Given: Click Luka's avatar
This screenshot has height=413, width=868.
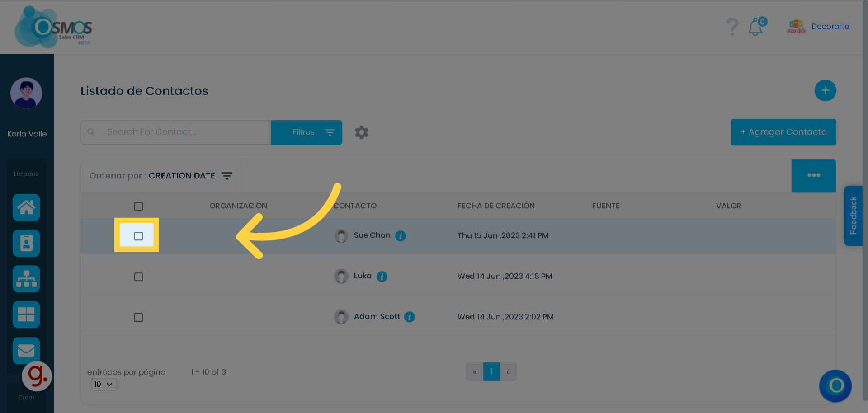Looking at the screenshot, I should 341,276.
